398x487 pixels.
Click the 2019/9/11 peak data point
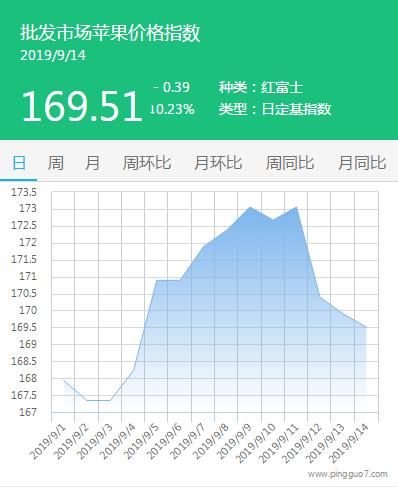click(x=296, y=207)
